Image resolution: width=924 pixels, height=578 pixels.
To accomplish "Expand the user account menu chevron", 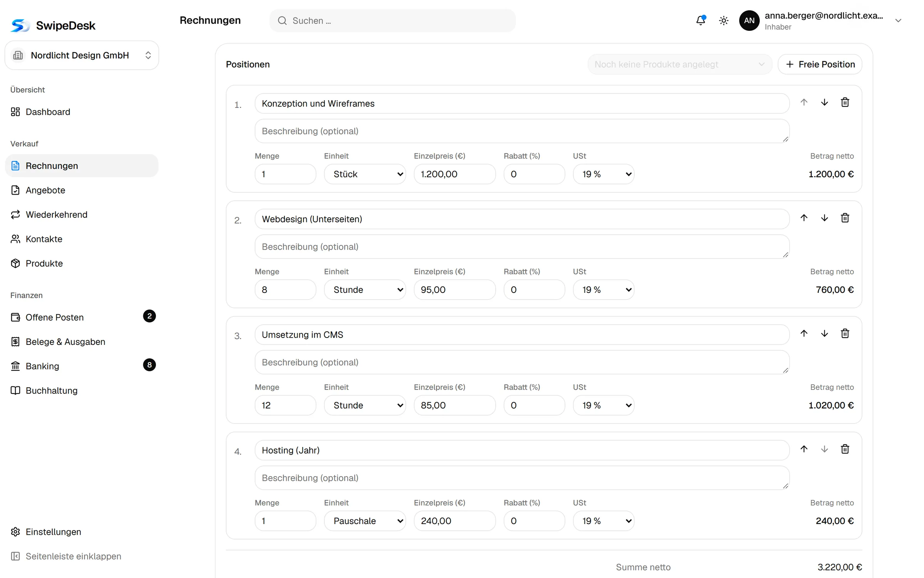I will click(898, 20).
